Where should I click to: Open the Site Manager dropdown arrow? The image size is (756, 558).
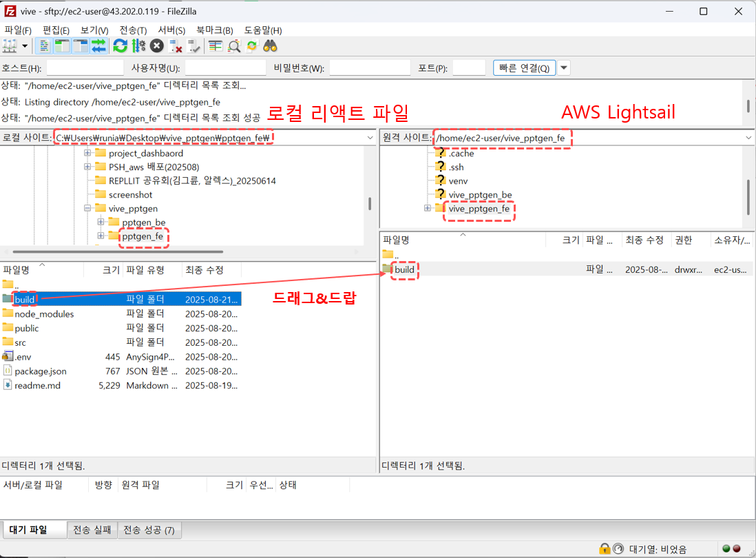[25, 46]
